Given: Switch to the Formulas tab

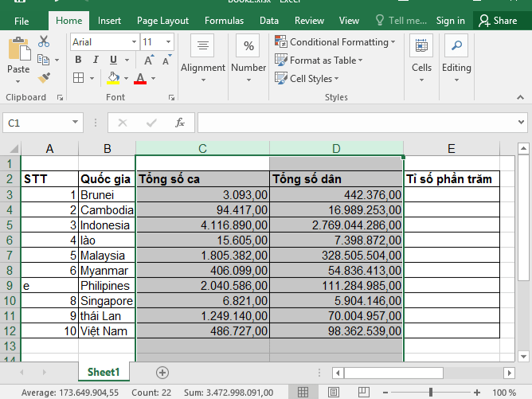Looking at the screenshot, I should tap(224, 21).
